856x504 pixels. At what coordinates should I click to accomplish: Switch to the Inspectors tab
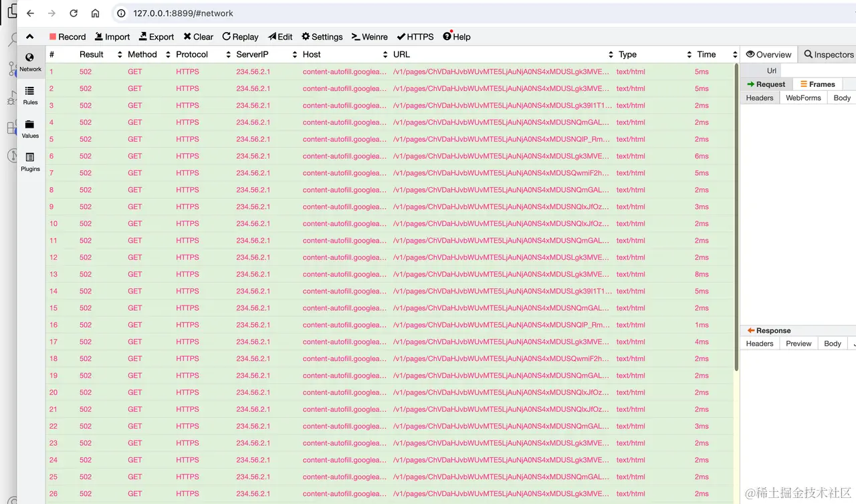[x=829, y=55]
